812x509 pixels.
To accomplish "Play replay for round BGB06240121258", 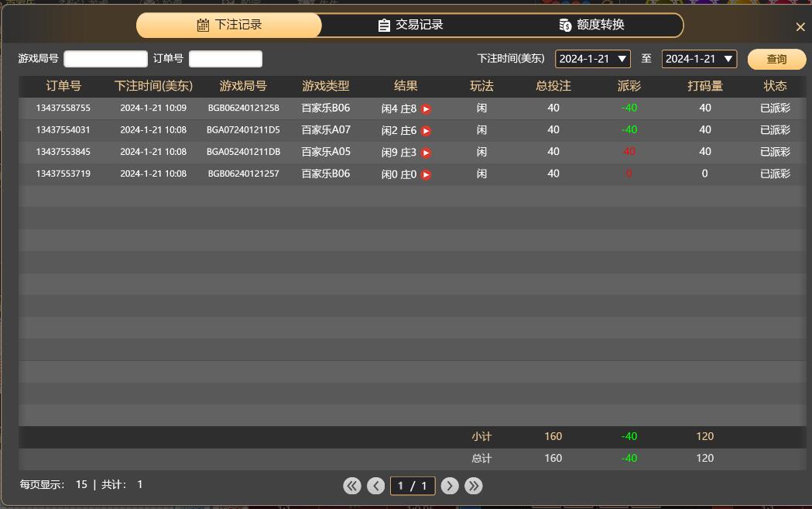I will point(426,108).
